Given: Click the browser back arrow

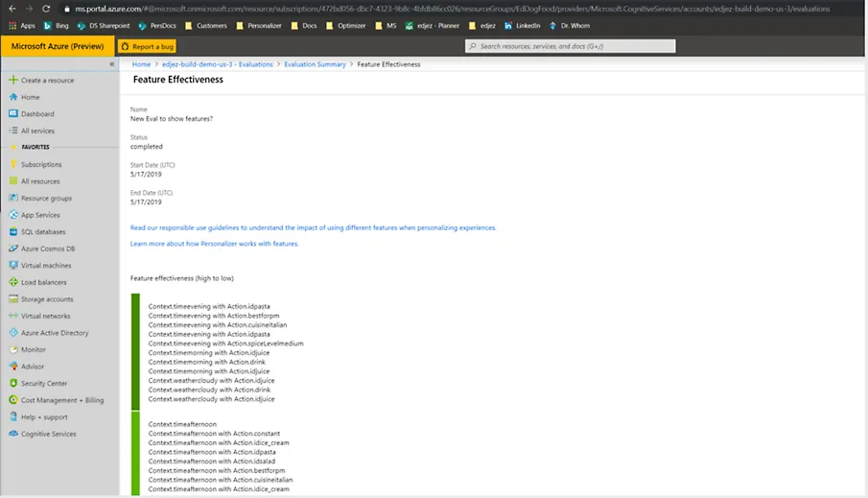Looking at the screenshot, I should pyautogui.click(x=12, y=9).
